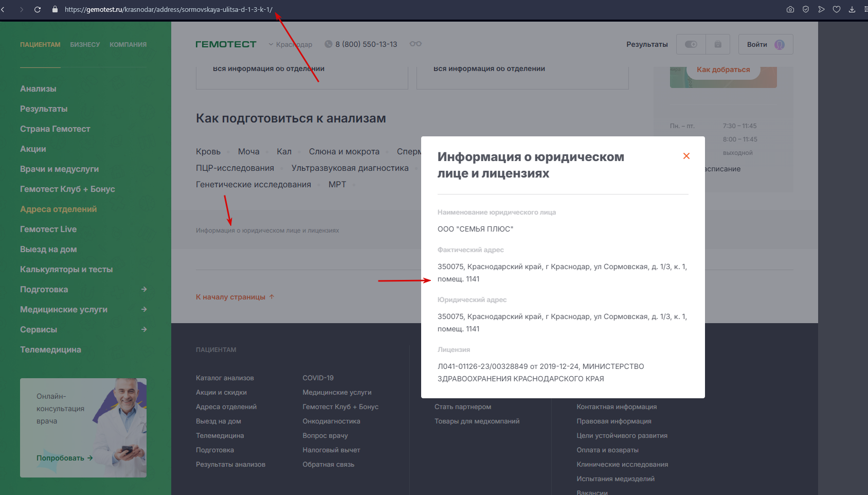Select Слюна и мокрота preparation topic

[344, 151]
